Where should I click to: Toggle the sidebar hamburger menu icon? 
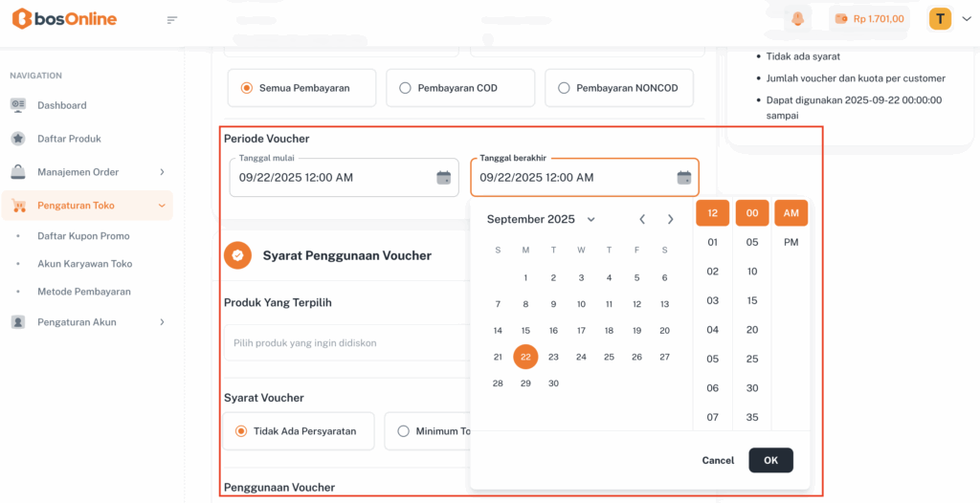pos(172,19)
